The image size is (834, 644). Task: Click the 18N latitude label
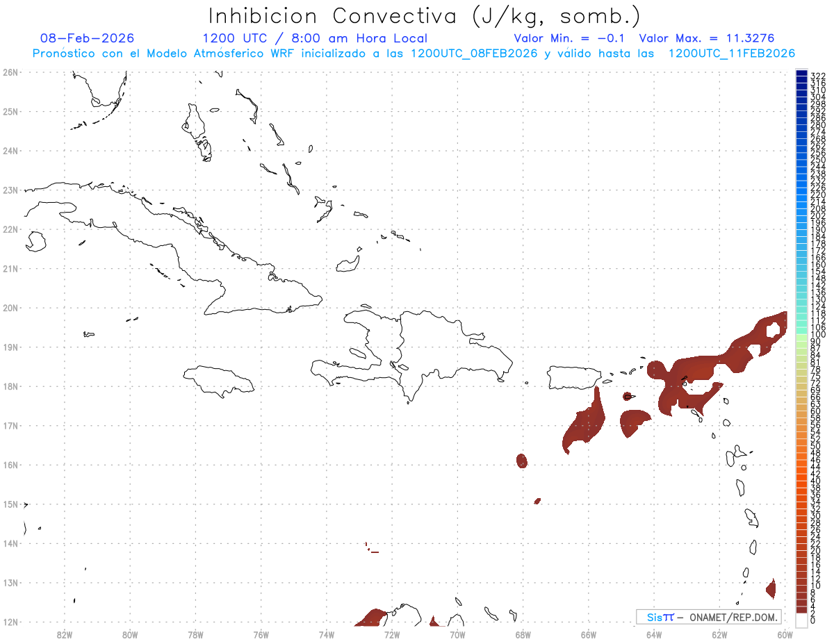click(x=10, y=386)
